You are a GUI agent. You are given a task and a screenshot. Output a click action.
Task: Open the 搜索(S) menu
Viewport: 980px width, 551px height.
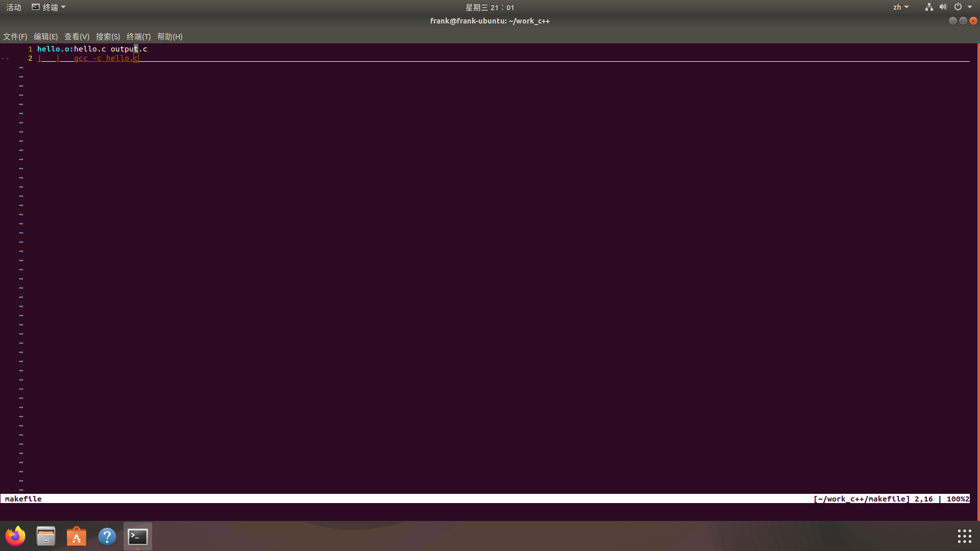click(108, 37)
